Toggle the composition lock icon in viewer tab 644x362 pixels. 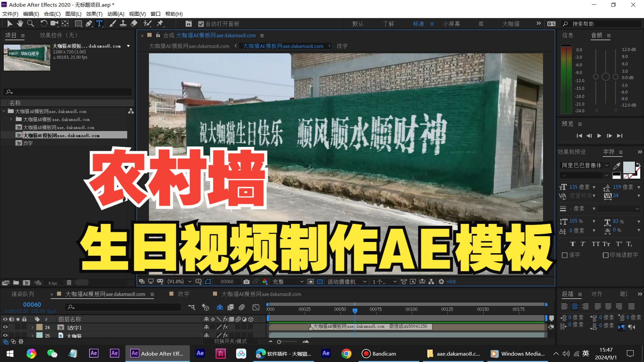158,35
